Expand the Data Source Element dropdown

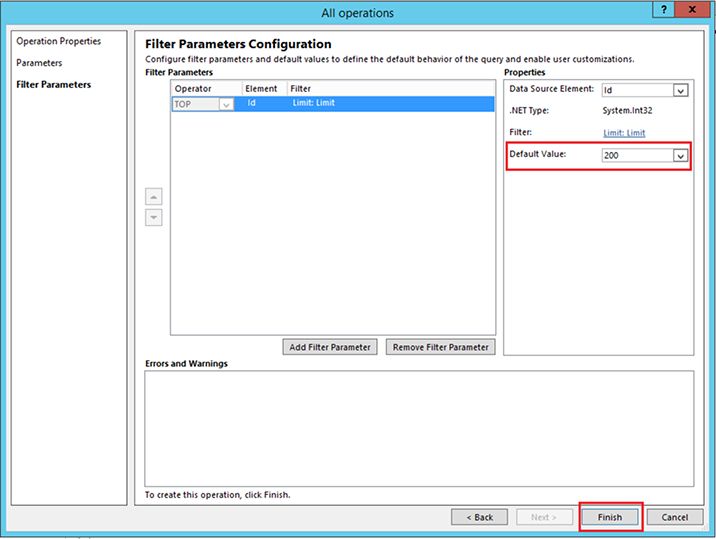(680, 90)
